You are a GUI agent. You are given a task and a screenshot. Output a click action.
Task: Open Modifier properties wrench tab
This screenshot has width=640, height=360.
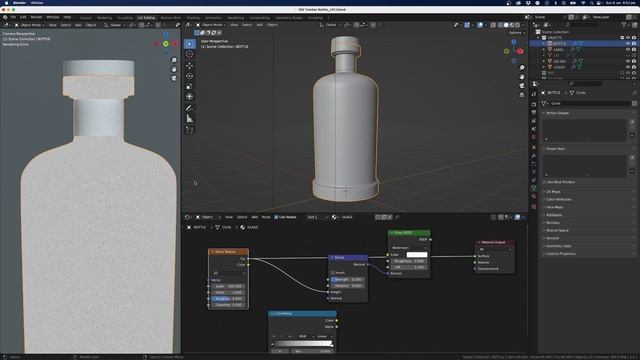pyautogui.click(x=534, y=156)
